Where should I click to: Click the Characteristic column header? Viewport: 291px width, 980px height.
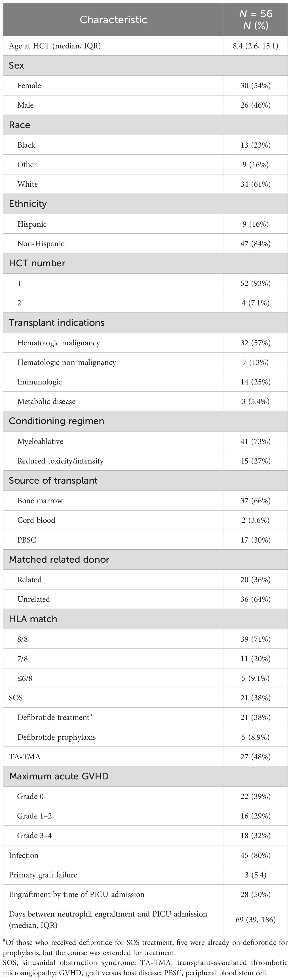(x=113, y=20)
